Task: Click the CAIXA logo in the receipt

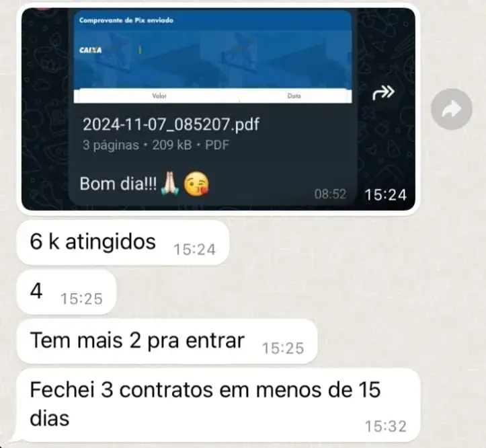Action: click(90, 50)
